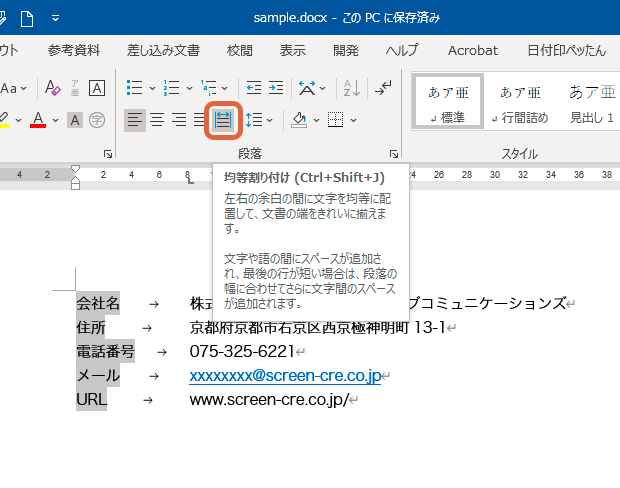Click the phone number 075-325-6221

click(242, 351)
